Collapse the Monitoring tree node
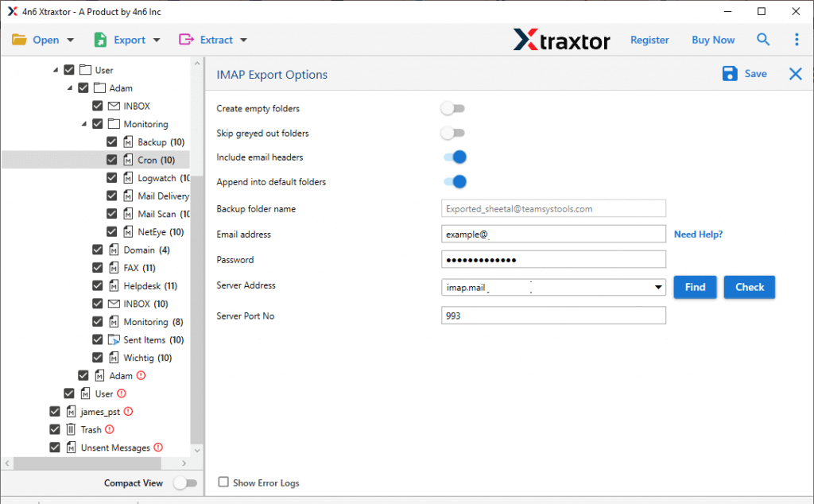Viewport: 814px width, 504px height. 83,123
